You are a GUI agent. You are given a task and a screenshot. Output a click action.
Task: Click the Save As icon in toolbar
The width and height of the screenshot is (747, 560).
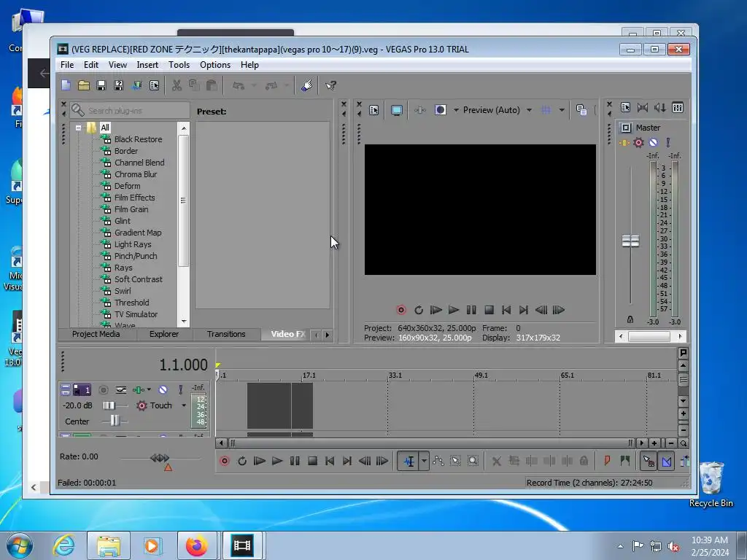(119, 85)
